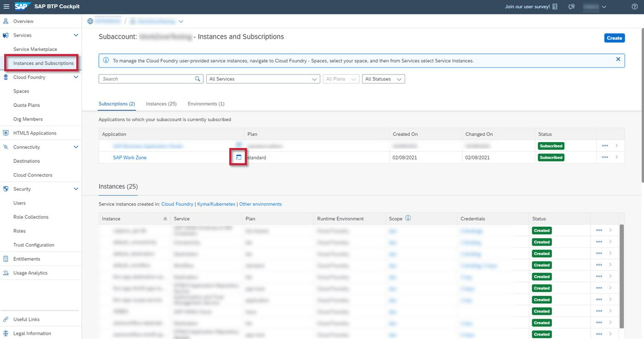Click the Services sidebar icon

[6, 35]
